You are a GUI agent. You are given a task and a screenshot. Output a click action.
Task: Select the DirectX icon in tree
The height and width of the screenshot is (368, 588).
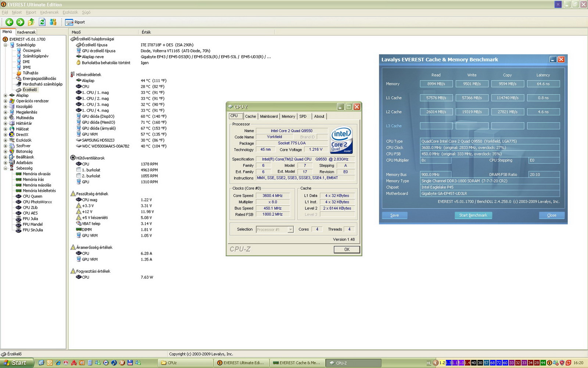(12, 135)
